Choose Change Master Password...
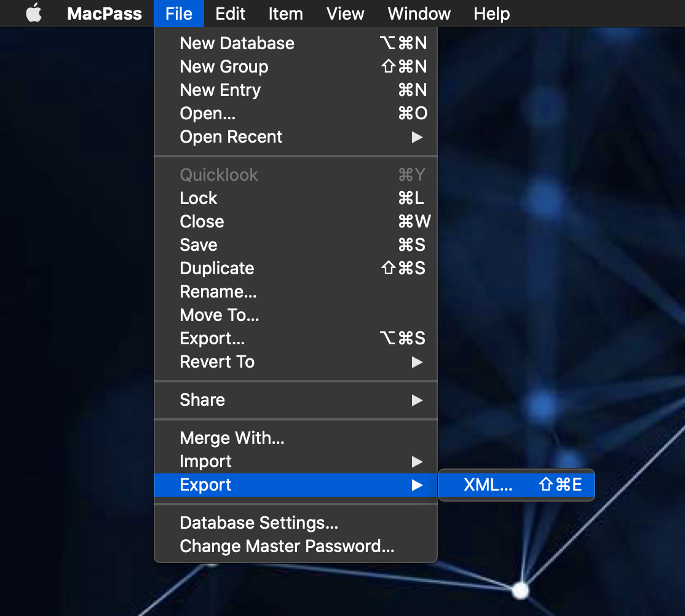 [287, 546]
